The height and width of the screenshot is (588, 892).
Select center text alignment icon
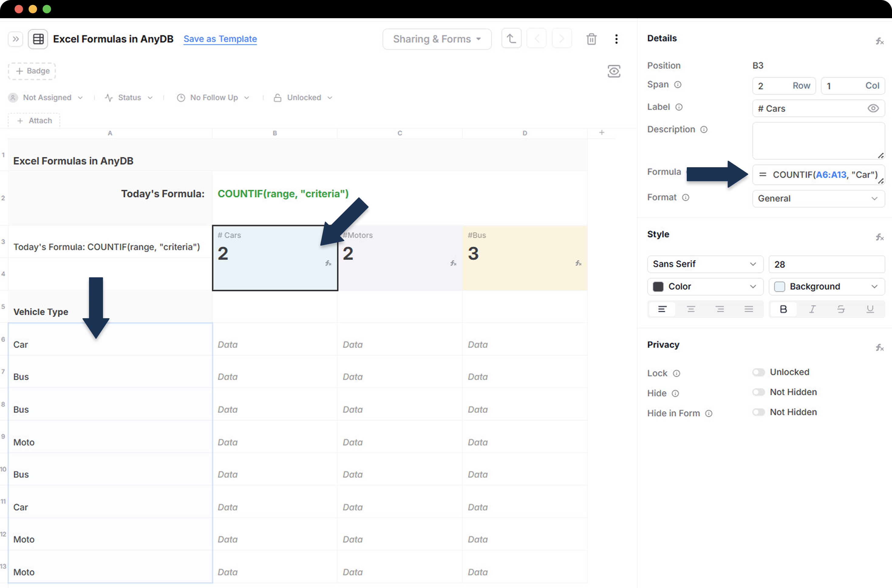tap(690, 309)
